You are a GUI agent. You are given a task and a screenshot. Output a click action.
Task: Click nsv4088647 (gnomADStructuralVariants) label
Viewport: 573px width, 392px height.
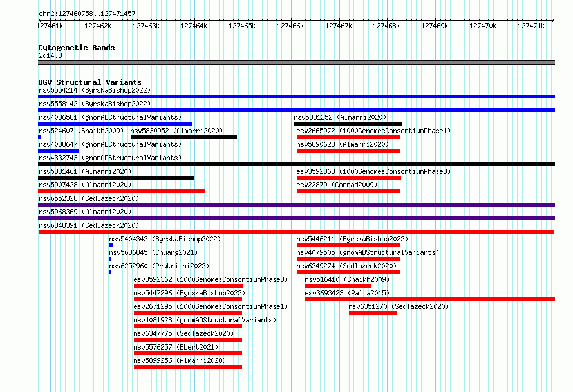pos(110,144)
